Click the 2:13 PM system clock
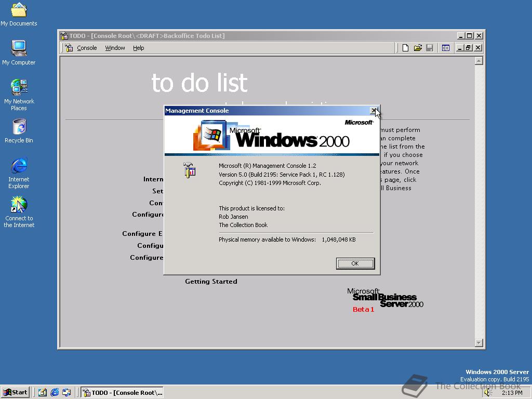Viewport: 532px width, 399px height. (x=512, y=393)
